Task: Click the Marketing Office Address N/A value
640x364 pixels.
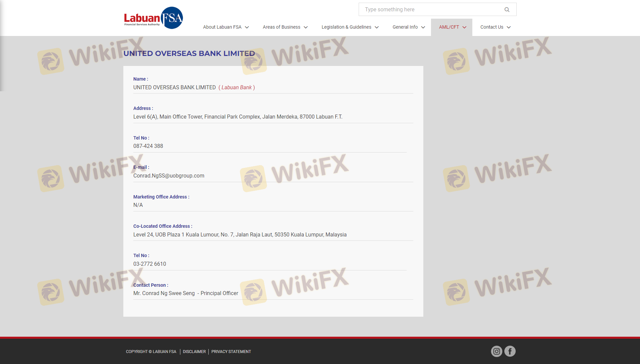Action: pos(138,205)
